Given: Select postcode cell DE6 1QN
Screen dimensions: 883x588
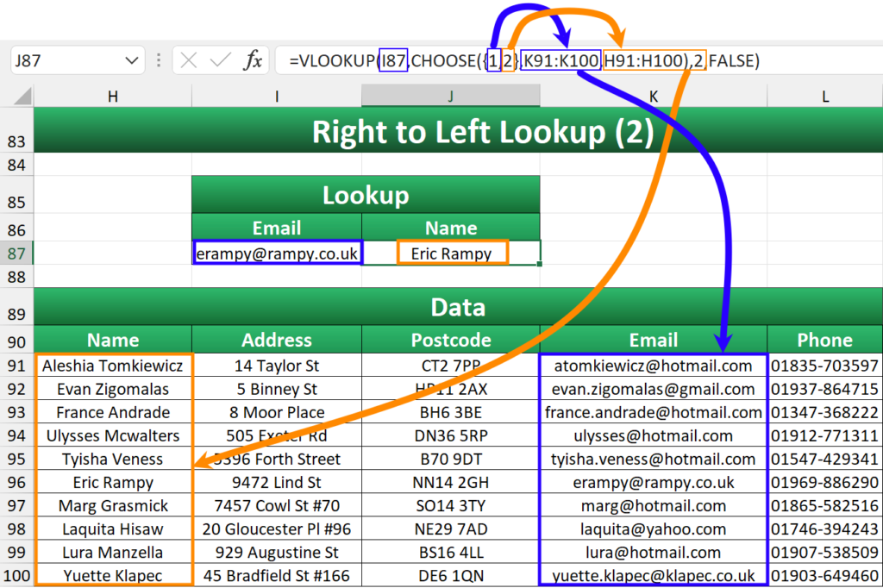Looking at the screenshot, I should pos(450,575).
